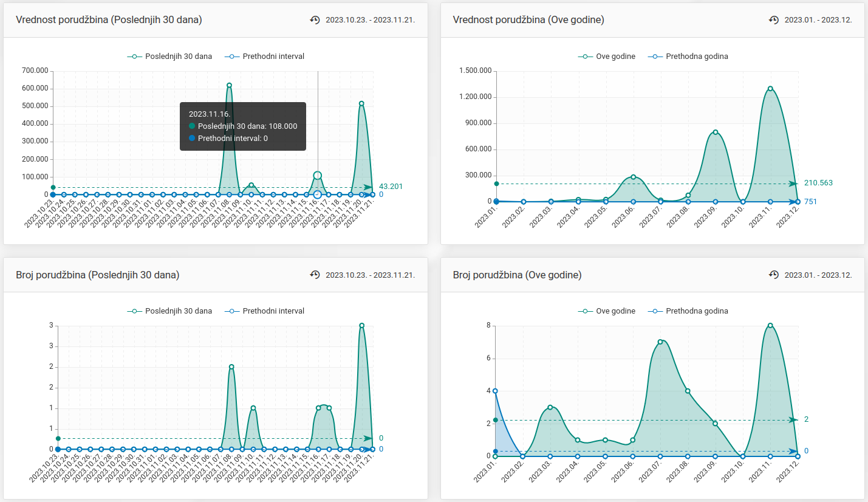
Task: Click history icon in Broj porudžbina 30 dana card
Action: [315, 275]
